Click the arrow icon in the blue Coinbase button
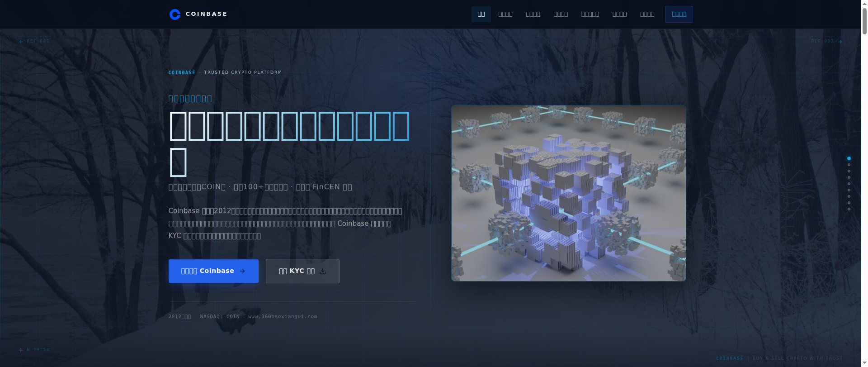The width and height of the screenshot is (868, 367). (x=242, y=271)
